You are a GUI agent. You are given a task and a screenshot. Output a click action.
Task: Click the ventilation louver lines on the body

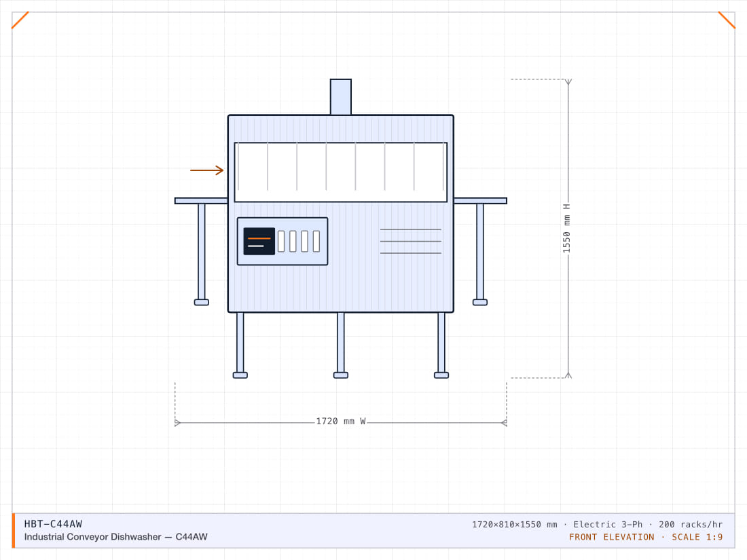tap(411, 242)
